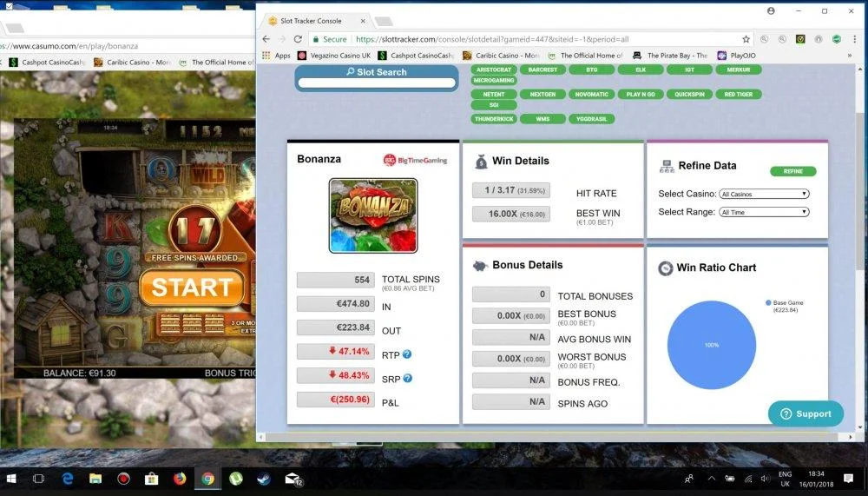The image size is (868, 496).
Task: Open the Chrome three-dot menu
Action: pos(855,39)
